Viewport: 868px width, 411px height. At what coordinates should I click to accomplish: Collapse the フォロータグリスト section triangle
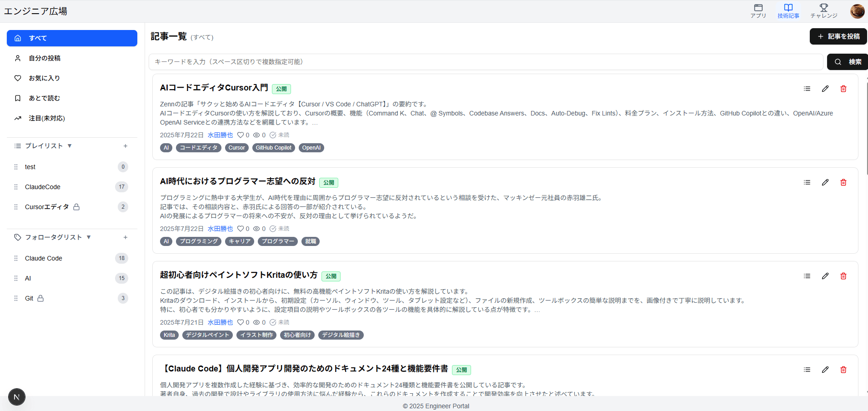pos(89,237)
